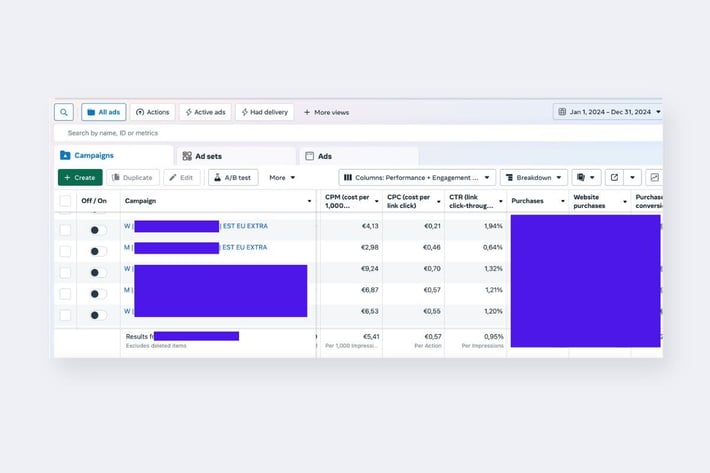710x473 pixels.
Task: Expand the More dropdown in toolbar
Action: pos(282,177)
